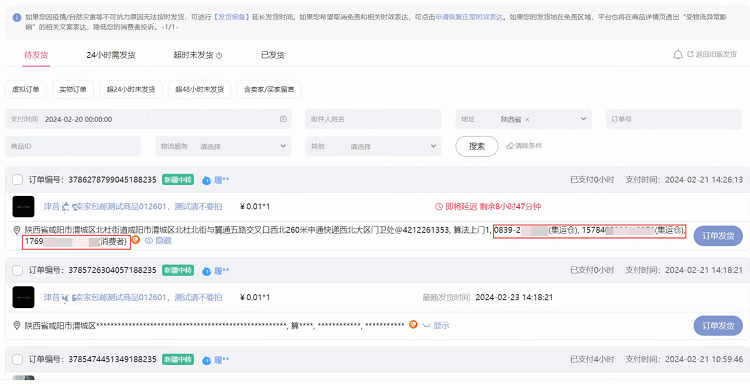The image size is (750, 384).
Task: Open product link in order 3785726304057188235
Action: (x=133, y=297)
